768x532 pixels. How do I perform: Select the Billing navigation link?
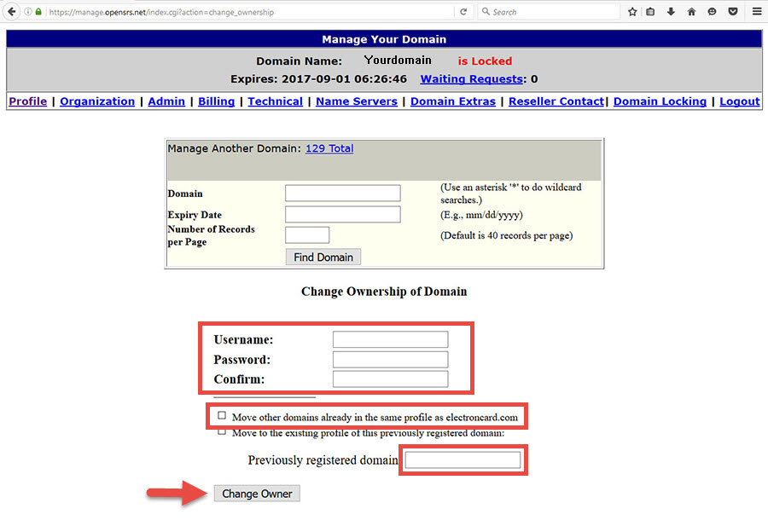pyautogui.click(x=216, y=101)
